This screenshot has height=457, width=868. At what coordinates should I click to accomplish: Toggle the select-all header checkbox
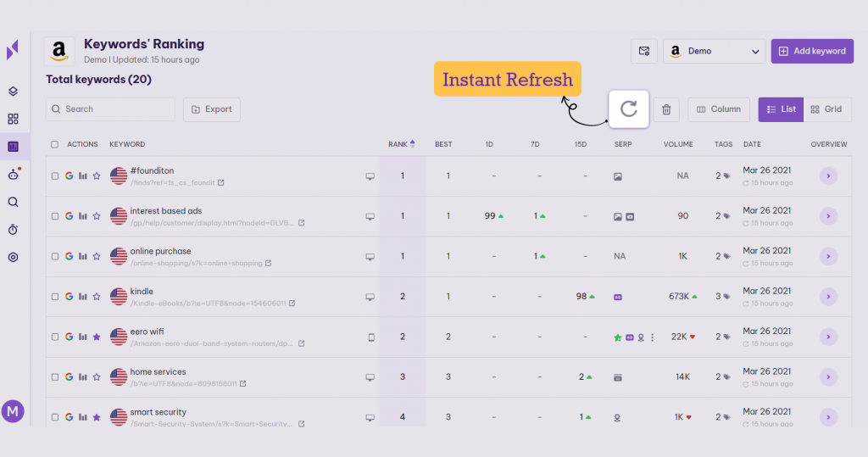pos(55,144)
